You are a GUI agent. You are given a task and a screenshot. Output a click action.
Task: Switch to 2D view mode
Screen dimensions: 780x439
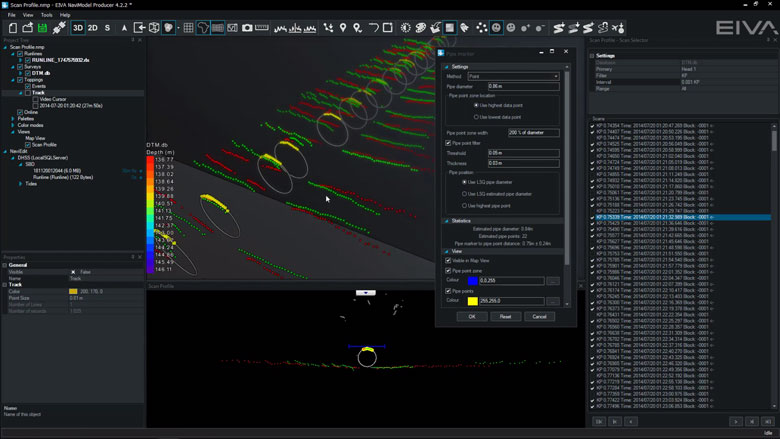[93, 28]
